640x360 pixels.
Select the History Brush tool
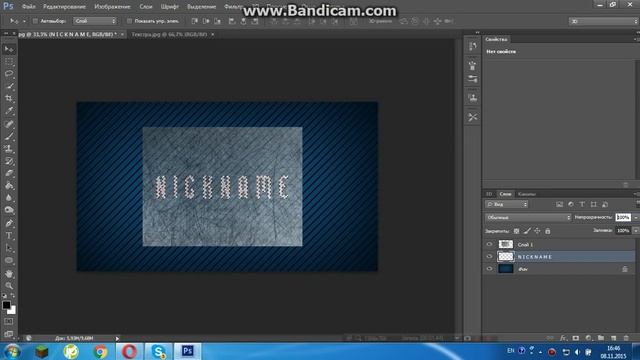(x=9, y=161)
